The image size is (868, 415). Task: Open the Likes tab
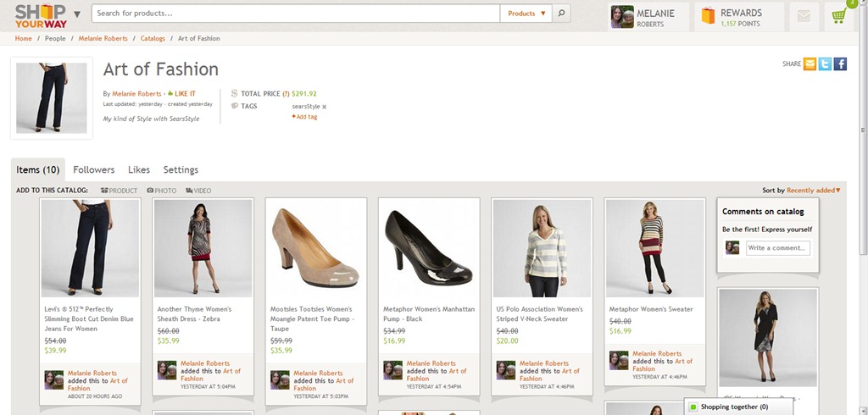(138, 170)
